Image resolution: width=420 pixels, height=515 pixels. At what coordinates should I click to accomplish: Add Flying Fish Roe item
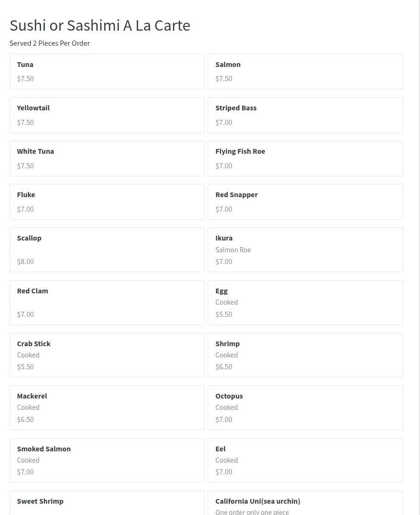[x=305, y=158]
